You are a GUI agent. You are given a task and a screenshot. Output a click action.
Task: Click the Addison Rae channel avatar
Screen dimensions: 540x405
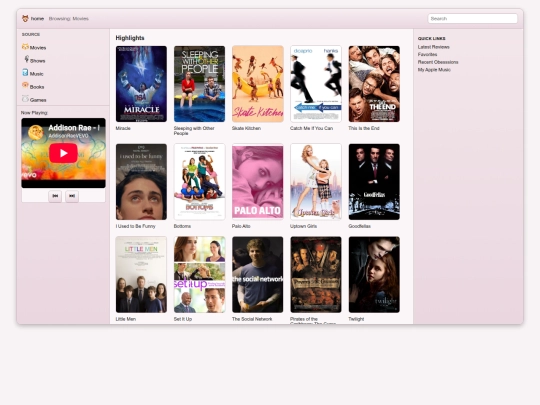tap(35, 132)
